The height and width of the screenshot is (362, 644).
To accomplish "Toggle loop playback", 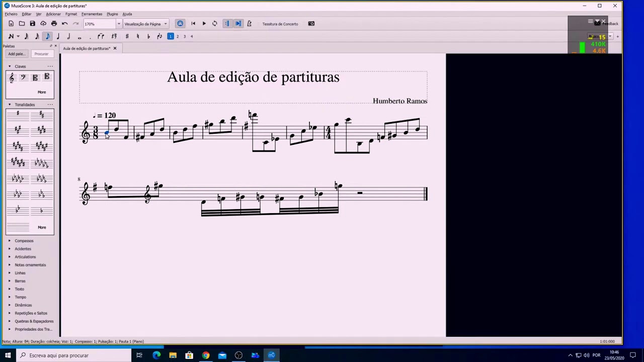I will pyautogui.click(x=215, y=24).
